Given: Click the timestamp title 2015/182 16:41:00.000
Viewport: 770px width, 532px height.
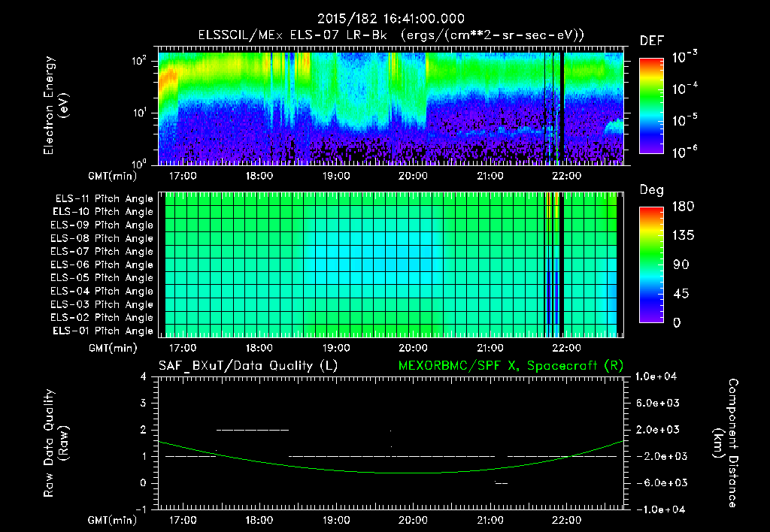Looking at the screenshot, I should [390, 19].
